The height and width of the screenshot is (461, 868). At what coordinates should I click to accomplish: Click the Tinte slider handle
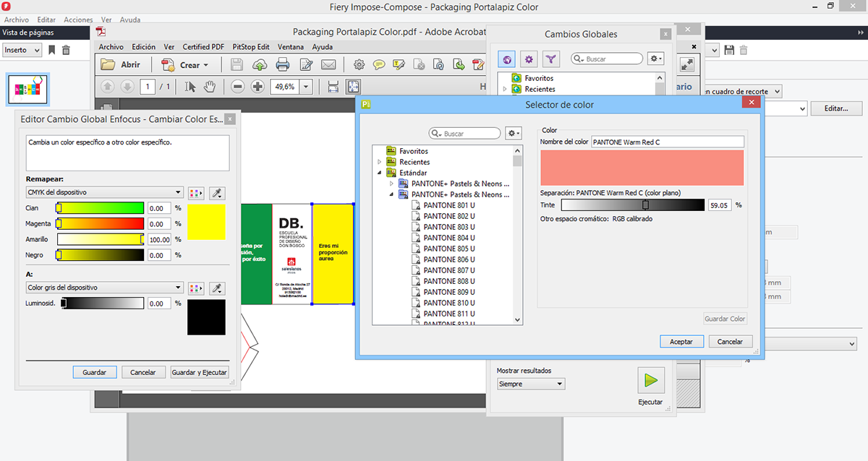(x=645, y=205)
